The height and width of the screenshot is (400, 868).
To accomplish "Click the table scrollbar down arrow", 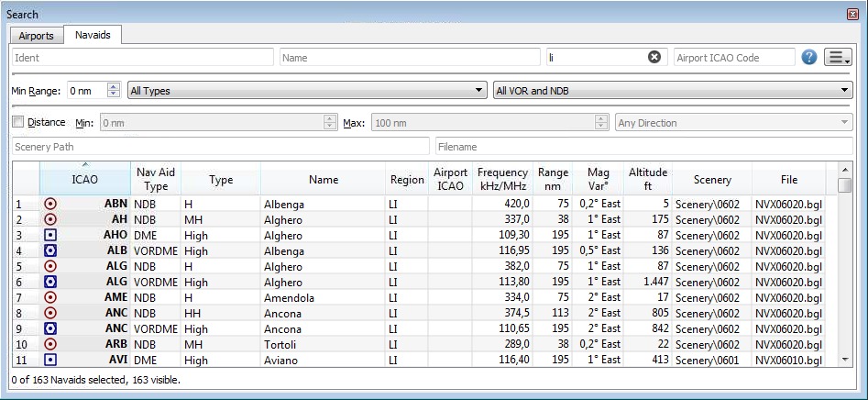I will [x=844, y=360].
